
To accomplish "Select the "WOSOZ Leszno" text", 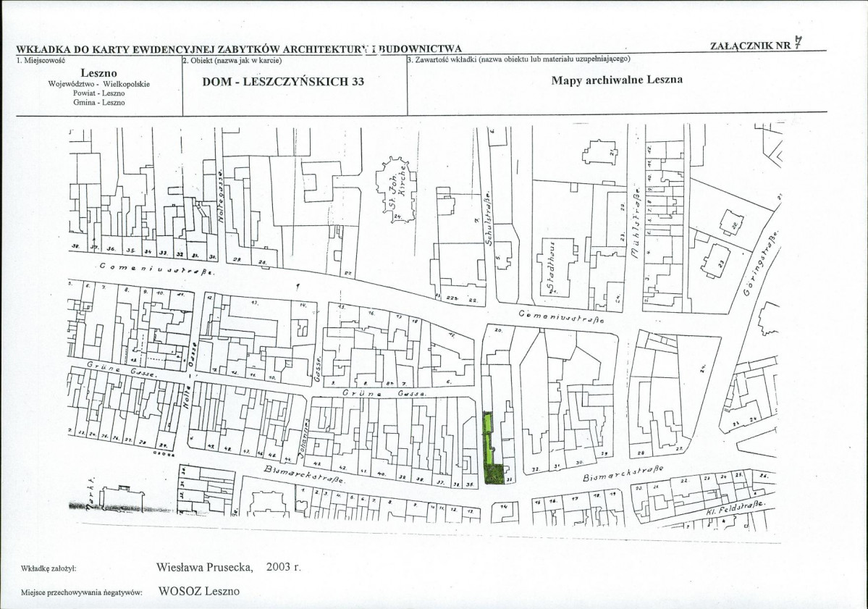I will pyautogui.click(x=199, y=591).
